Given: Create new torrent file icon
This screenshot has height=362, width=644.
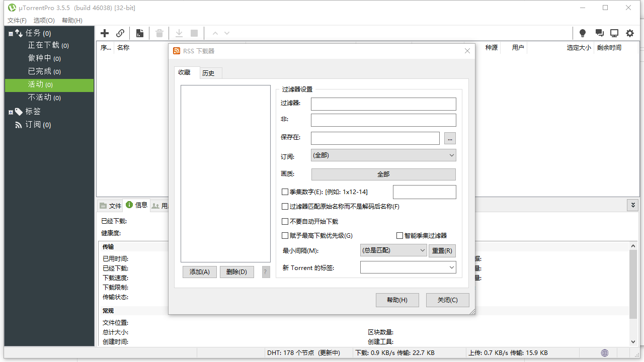Looking at the screenshot, I should point(140,33).
